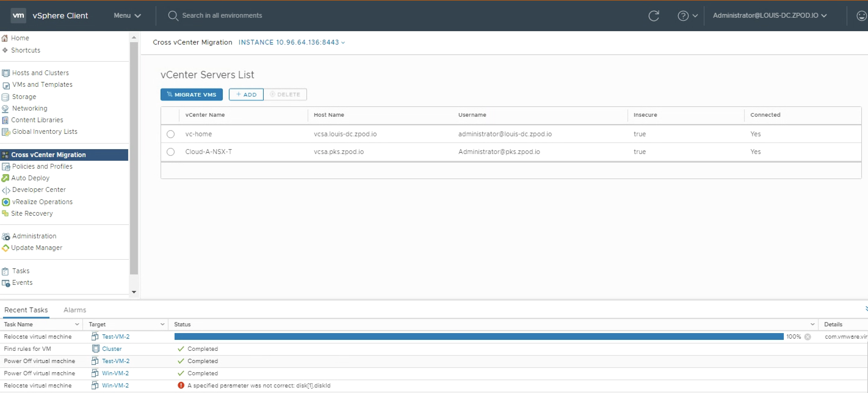Select the vc-home radio button

(171, 134)
